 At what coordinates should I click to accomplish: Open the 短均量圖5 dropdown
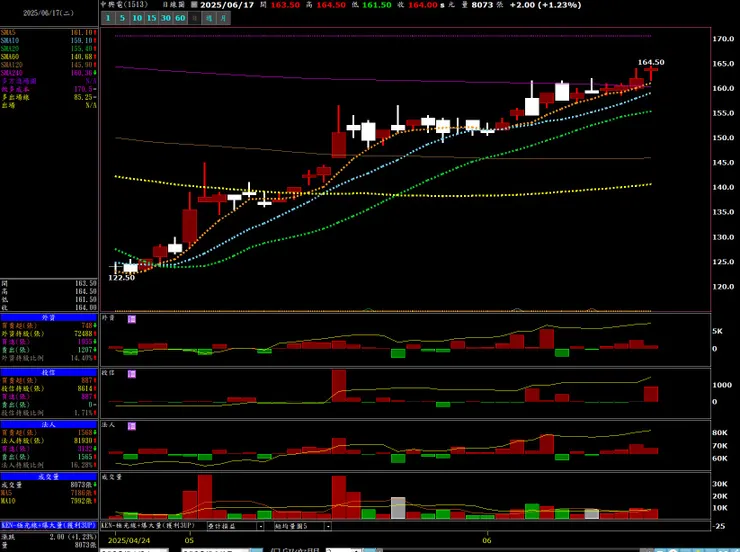tap(303, 526)
